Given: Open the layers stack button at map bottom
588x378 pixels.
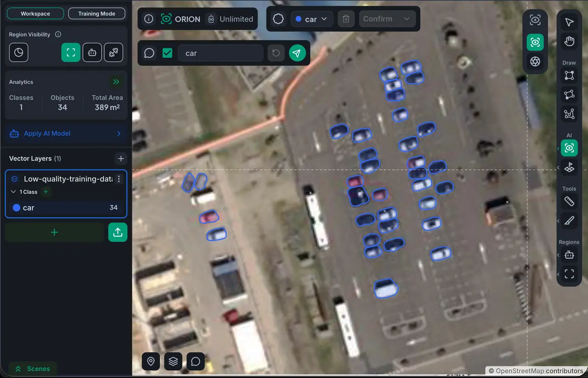Looking at the screenshot, I should [x=173, y=361].
